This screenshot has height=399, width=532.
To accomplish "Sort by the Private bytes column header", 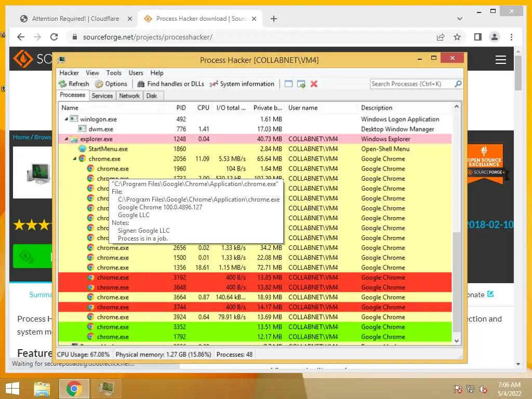I will click(267, 108).
